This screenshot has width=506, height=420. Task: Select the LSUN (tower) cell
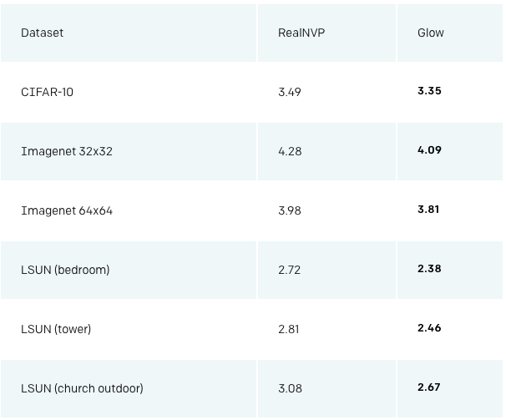56,329
